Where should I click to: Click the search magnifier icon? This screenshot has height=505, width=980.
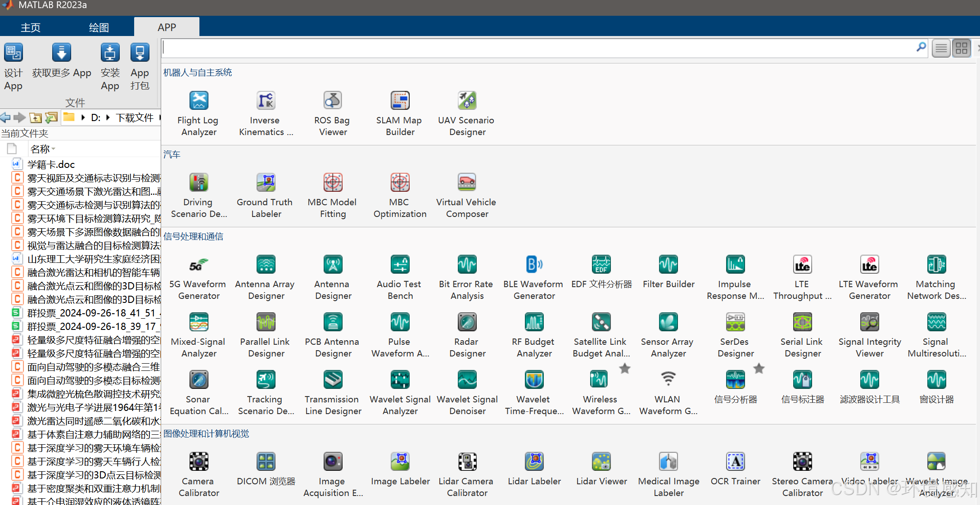(921, 47)
